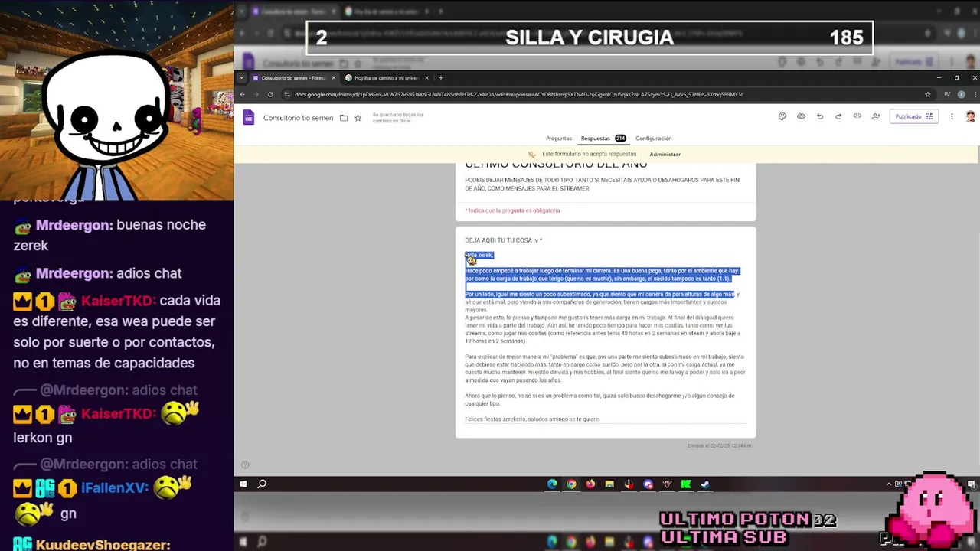Open the tab search dropdown chevron
980x551 pixels.
242,78
